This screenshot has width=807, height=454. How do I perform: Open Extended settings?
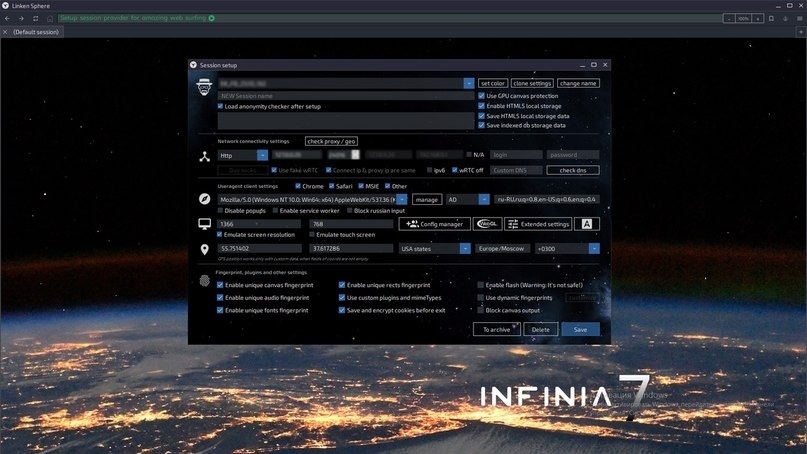tap(538, 224)
